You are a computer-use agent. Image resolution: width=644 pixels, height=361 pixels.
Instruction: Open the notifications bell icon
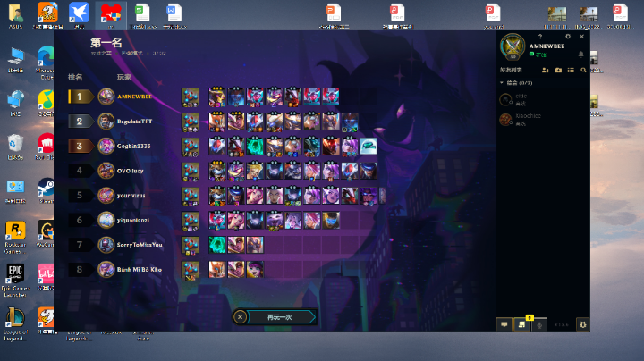coord(580,55)
